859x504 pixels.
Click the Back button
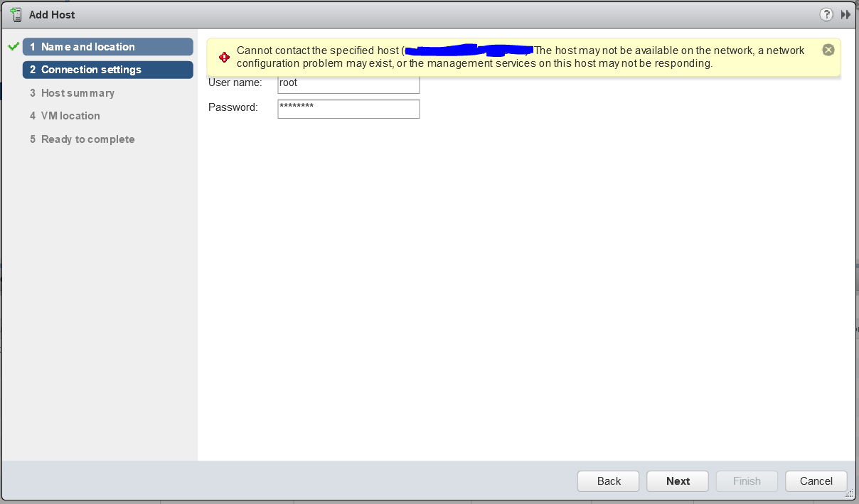point(607,481)
